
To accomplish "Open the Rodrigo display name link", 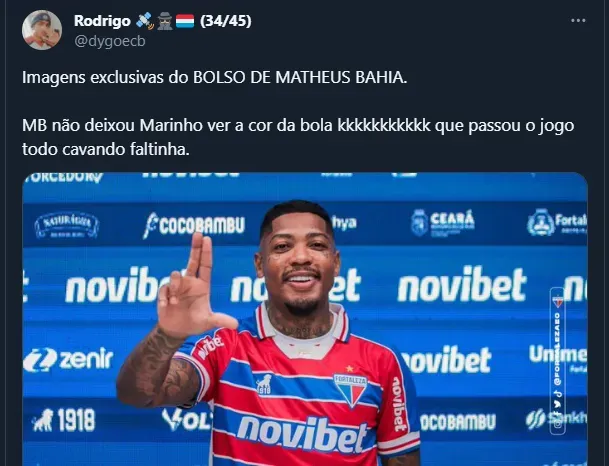I will pos(102,21).
